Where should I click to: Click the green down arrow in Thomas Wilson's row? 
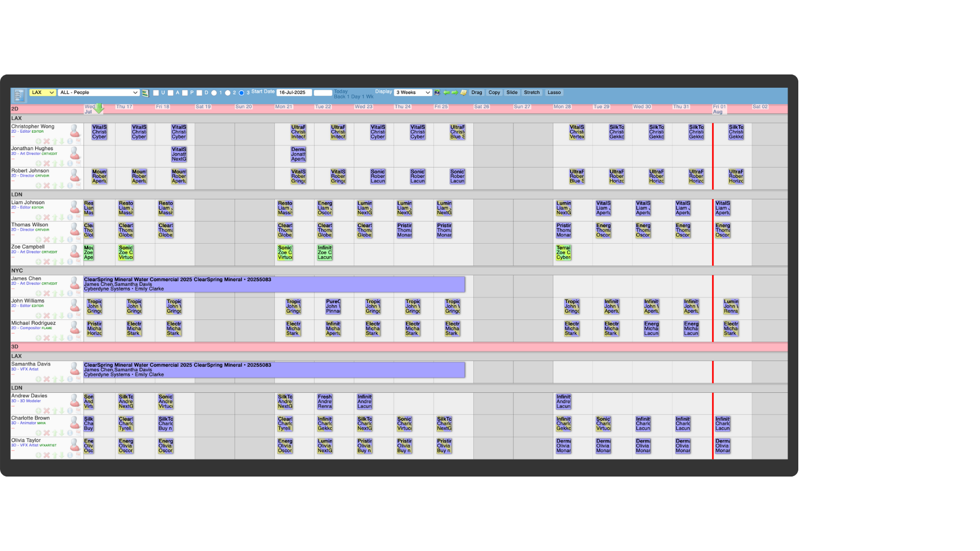pyautogui.click(x=62, y=239)
